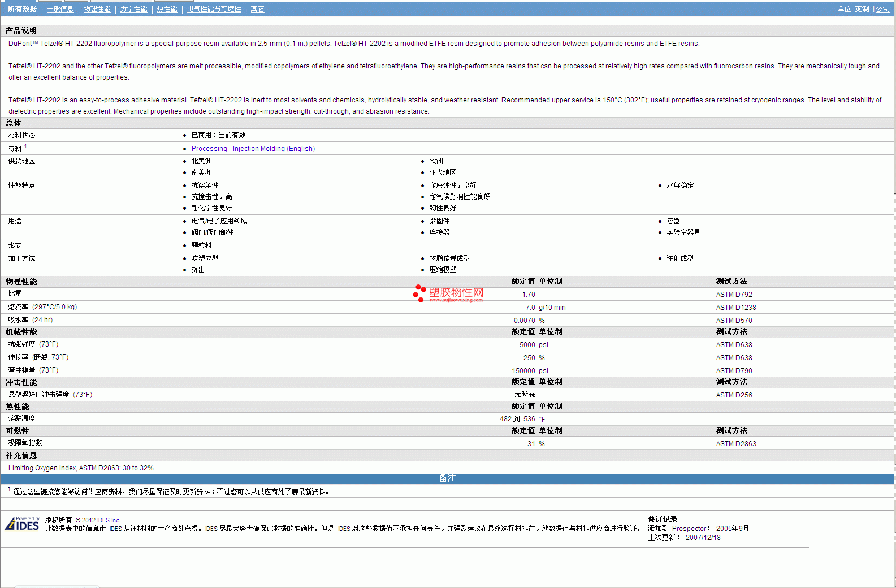Open 电气性能与可燃性 tab
896x588 pixels.
click(214, 9)
